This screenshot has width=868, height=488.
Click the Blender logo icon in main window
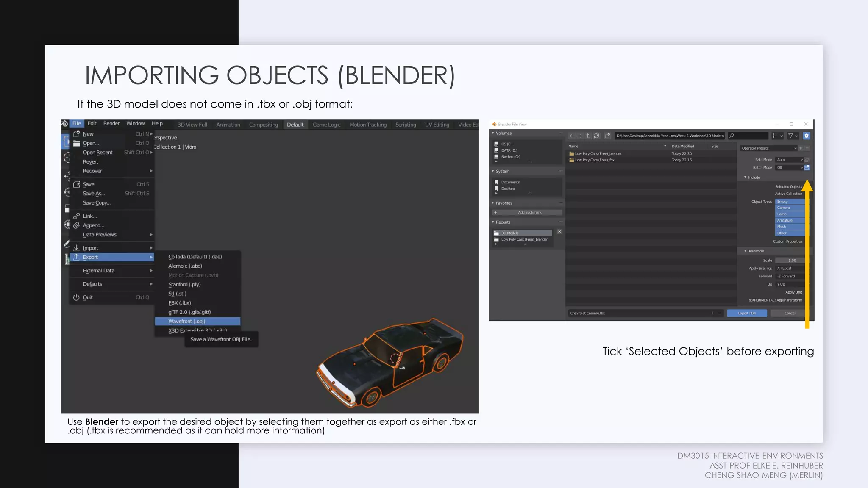point(64,124)
